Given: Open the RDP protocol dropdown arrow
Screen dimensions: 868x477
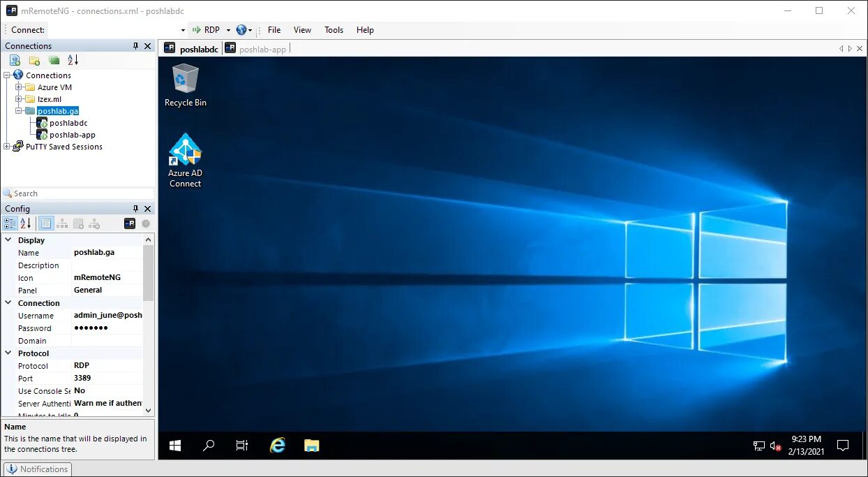Looking at the screenshot, I should (x=227, y=30).
